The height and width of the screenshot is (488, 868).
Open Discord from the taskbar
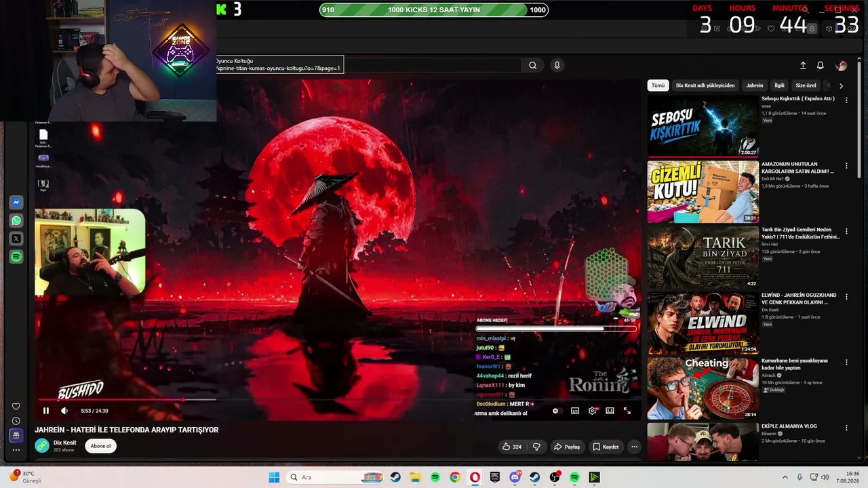(x=515, y=477)
